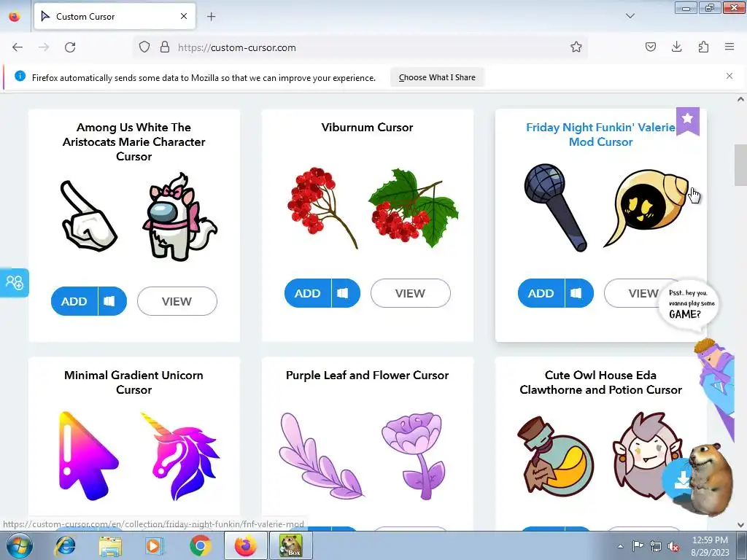Open Friday Night Funkin' Valerie Mod Cursor title link
747x560 pixels.
[600, 135]
